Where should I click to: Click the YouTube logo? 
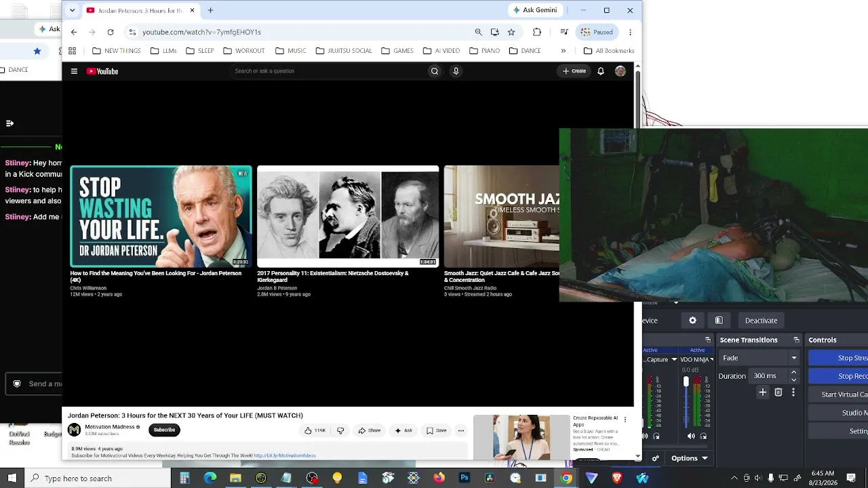pyautogui.click(x=102, y=71)
